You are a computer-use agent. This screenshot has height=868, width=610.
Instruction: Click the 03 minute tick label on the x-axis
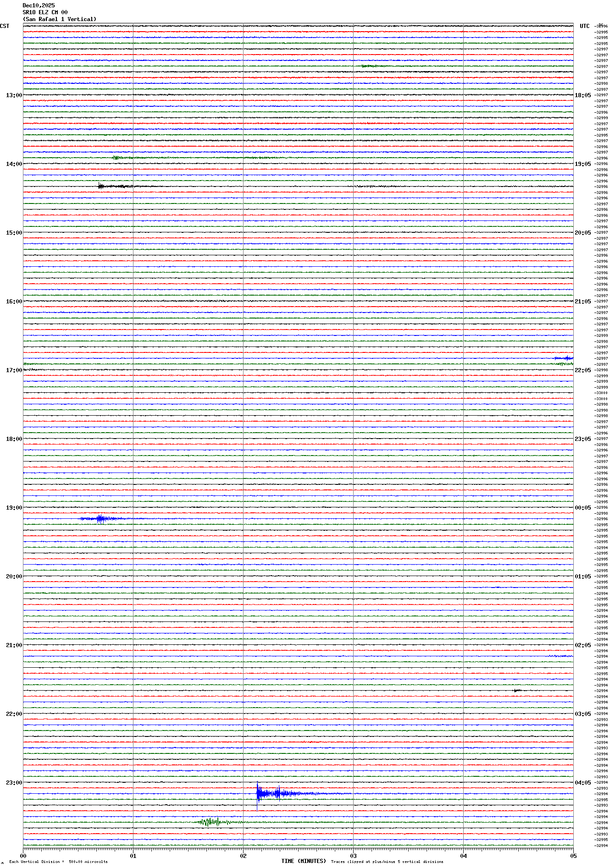click(x=353, y=856)
